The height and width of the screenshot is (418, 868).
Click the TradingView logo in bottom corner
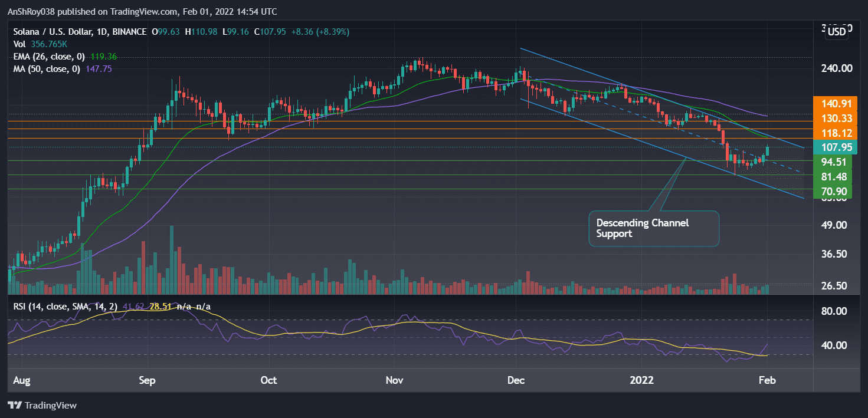42,406
